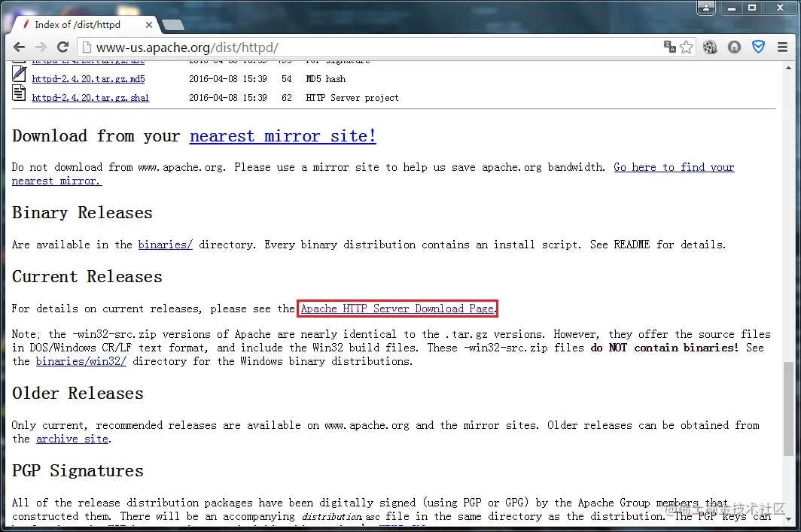The image size is (801, 532).
Task: Click the translate page icon in address bar
Action: click(670, 47)
